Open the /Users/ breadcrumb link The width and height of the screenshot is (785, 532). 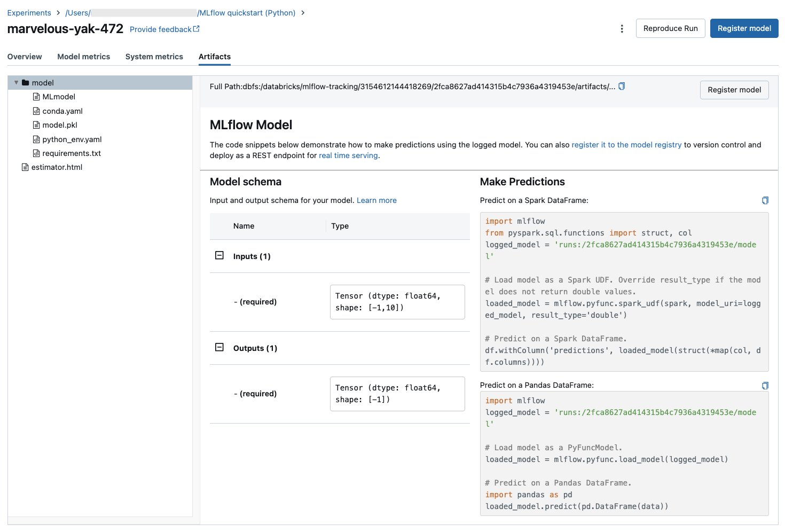[x=78, y=13]
